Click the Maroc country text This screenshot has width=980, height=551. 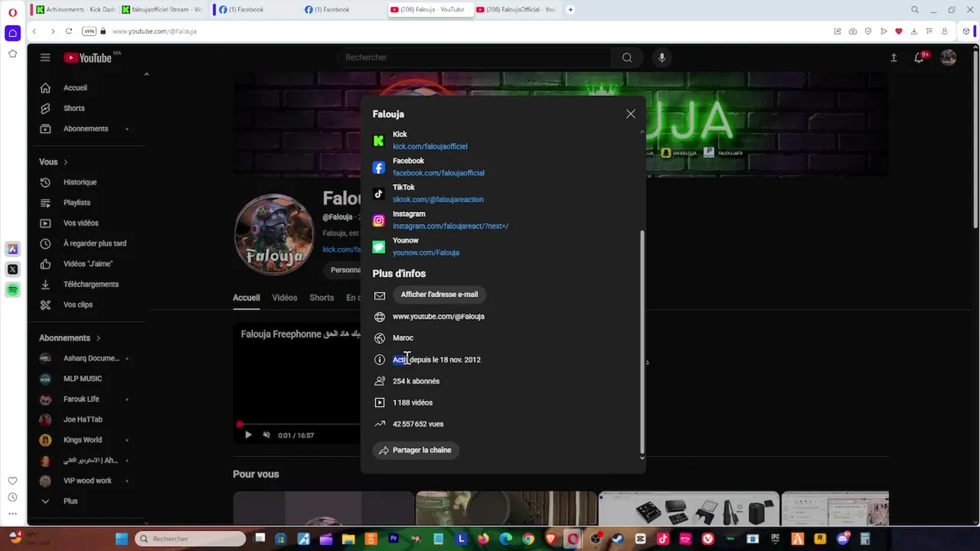click(403, 338)
